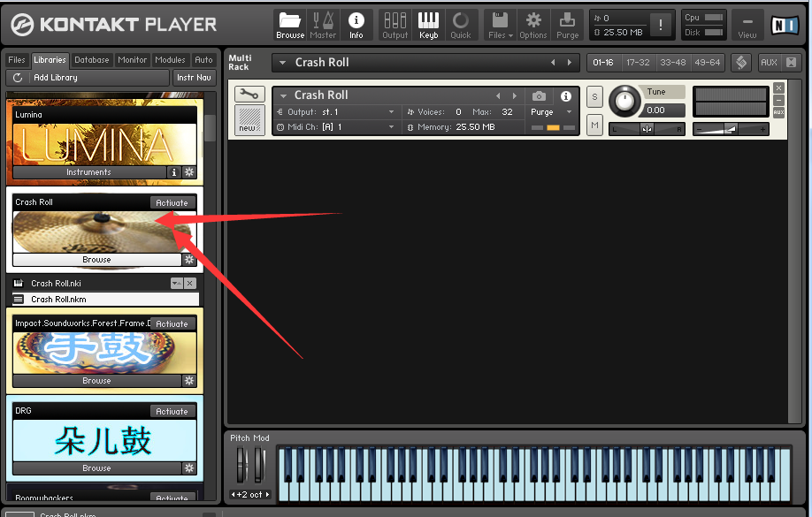Open the Multi Rack name dropdown

pyautogui.click(x=283, y=63)
